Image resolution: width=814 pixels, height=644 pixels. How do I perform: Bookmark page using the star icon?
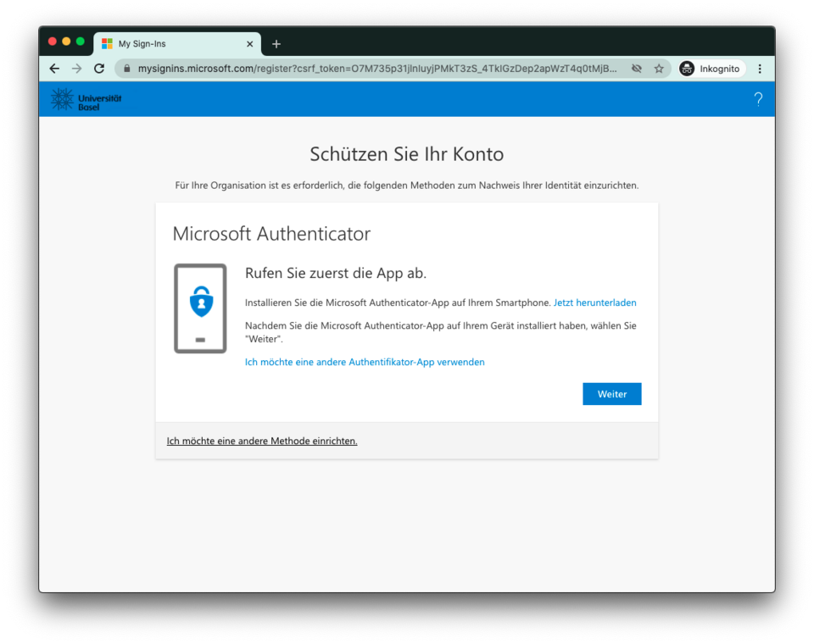659,69
